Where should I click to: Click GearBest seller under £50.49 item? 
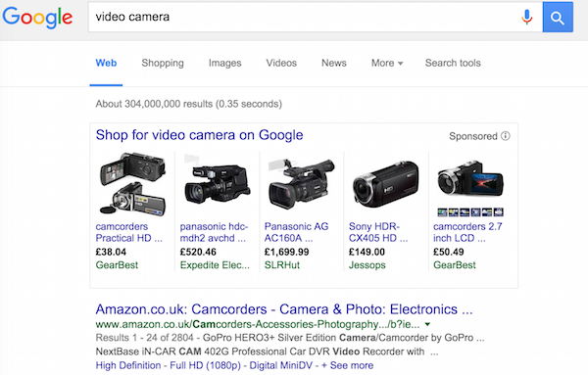[455, 265]
